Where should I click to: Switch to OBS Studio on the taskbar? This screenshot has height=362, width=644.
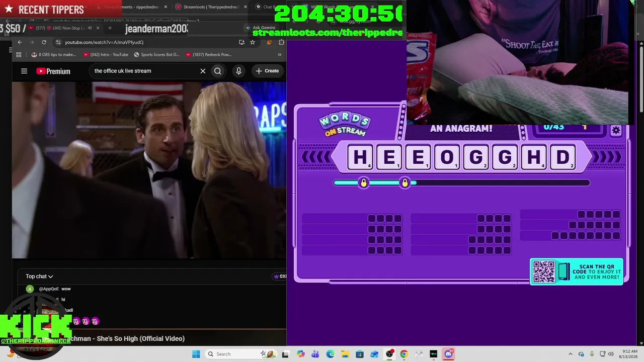coord(389,354)
